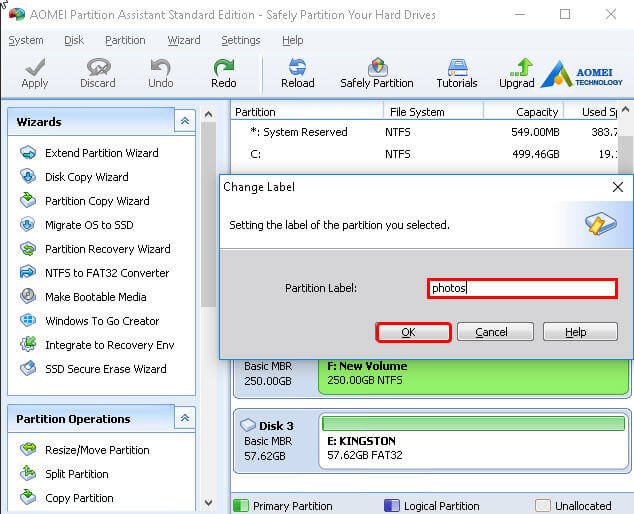This screenshot has height=514, width=634.
Task: Click the Partition Label input field
Action: (522, 288)
